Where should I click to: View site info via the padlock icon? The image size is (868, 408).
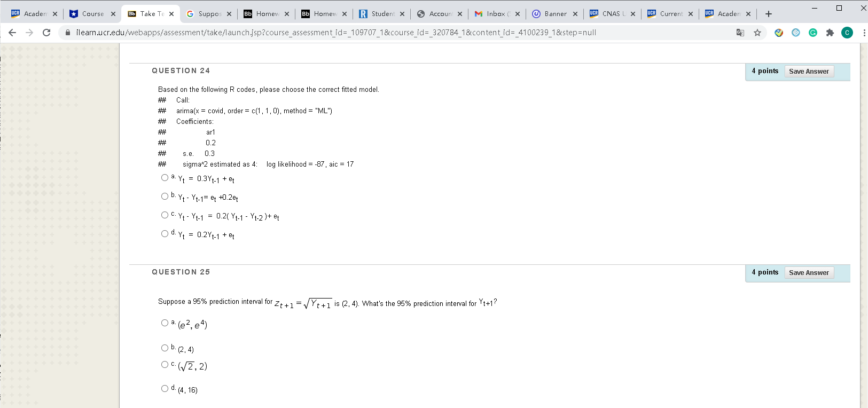coord(68,33)
